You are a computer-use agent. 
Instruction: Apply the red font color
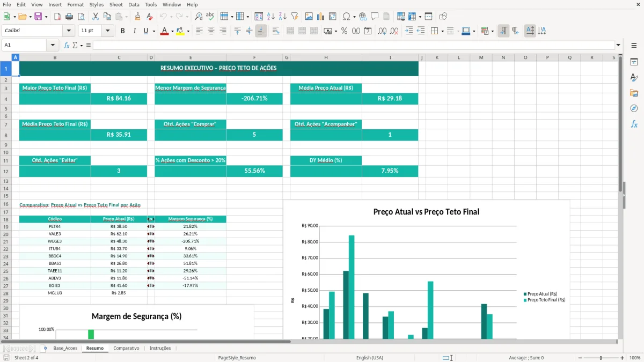164,31
